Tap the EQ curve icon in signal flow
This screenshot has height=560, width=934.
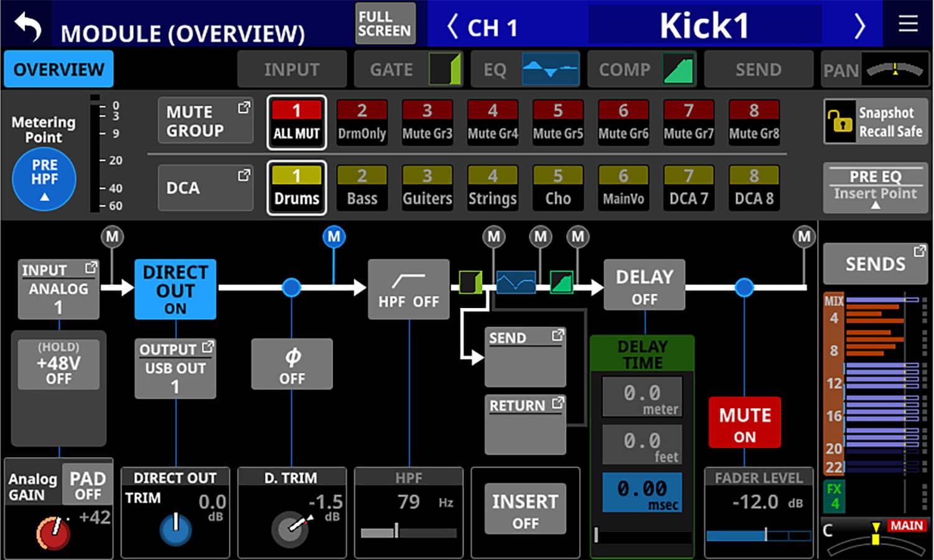pos(516,283)
